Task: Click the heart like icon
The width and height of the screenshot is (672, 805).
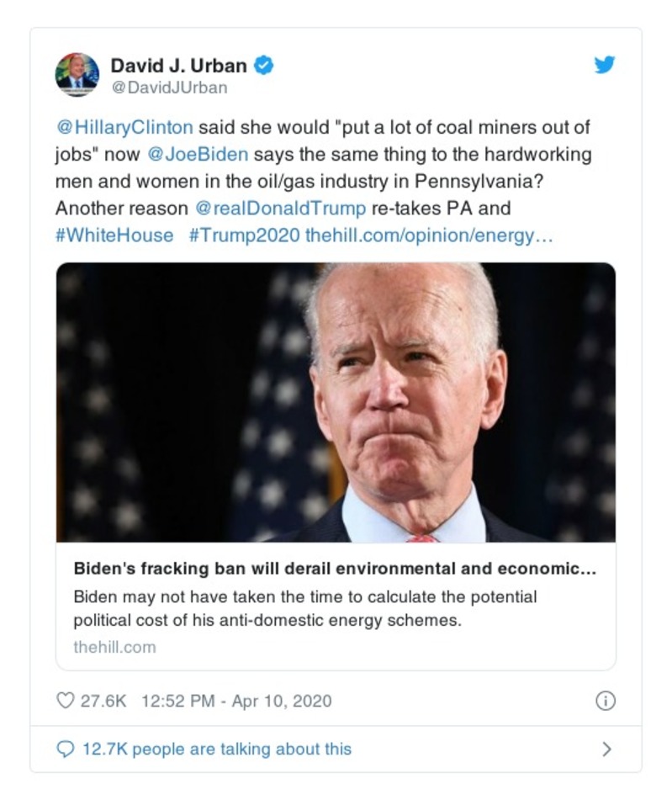Action: point(65,700)
